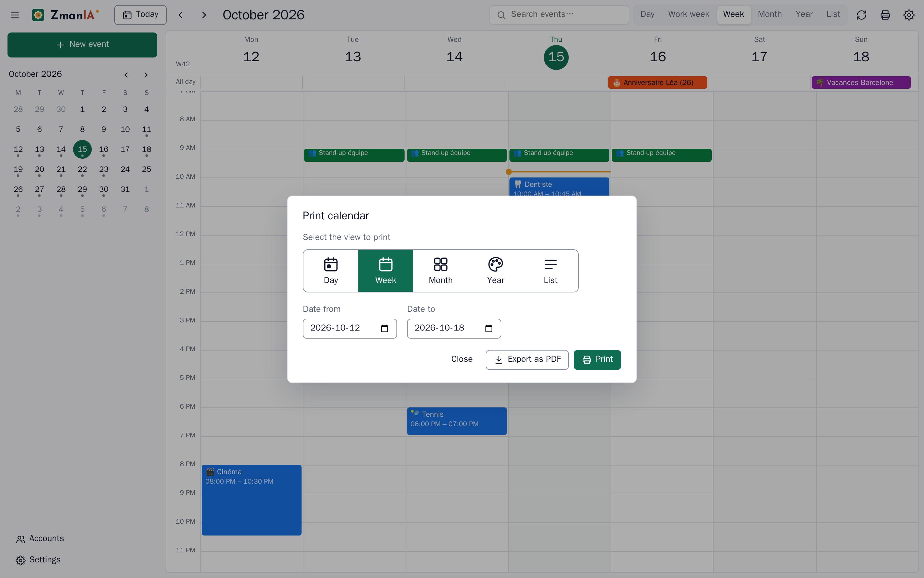Select Month view option in print dialog
924x578 pixels.
[441, 271]
